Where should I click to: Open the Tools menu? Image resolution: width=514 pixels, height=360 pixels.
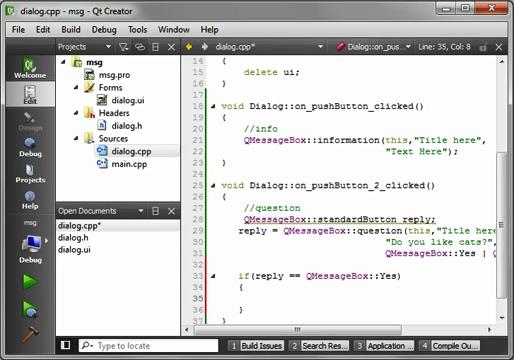[137, 30]
